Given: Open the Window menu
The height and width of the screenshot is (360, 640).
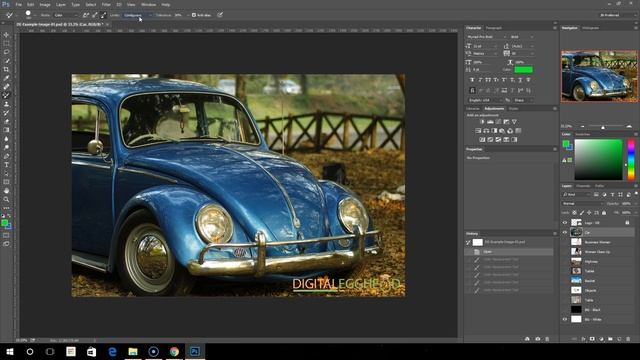Looking at the screenshot, I should pyautogui.click(x=149, y=4).
